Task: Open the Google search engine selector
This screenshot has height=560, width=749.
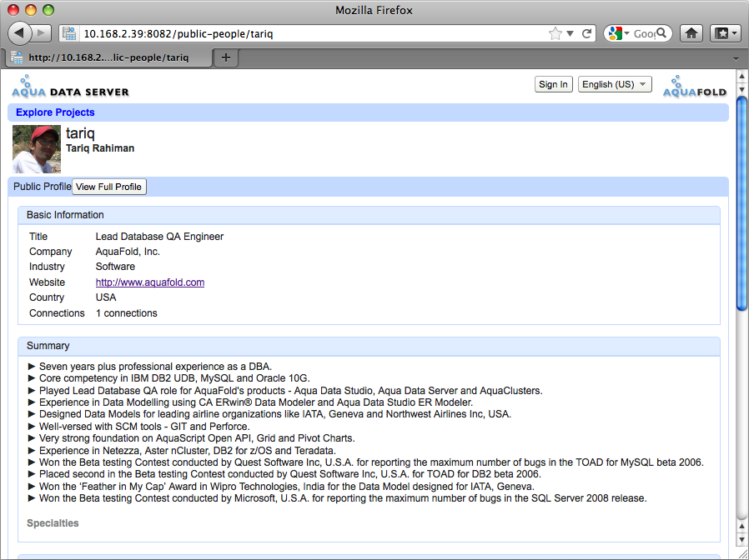Action: [619, 33]
